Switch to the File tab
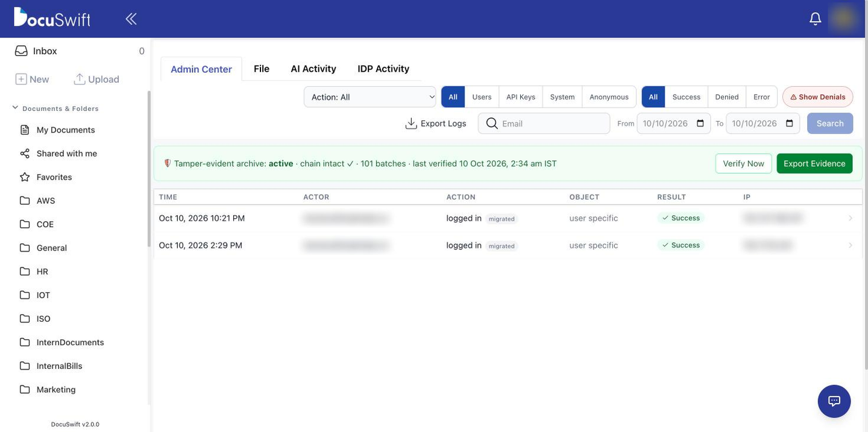Image resolution: width=868 pixels, height=432 pixels. click(x=262, y=69)
